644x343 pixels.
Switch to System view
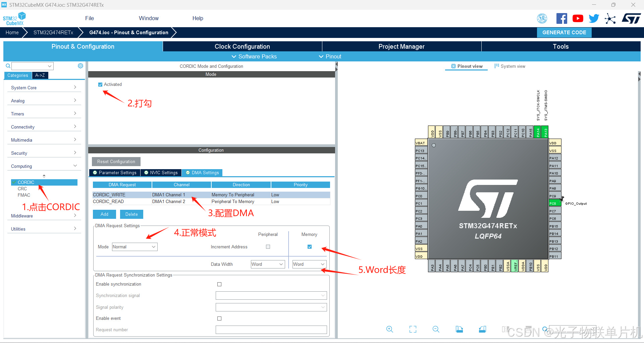click(510, 66)
